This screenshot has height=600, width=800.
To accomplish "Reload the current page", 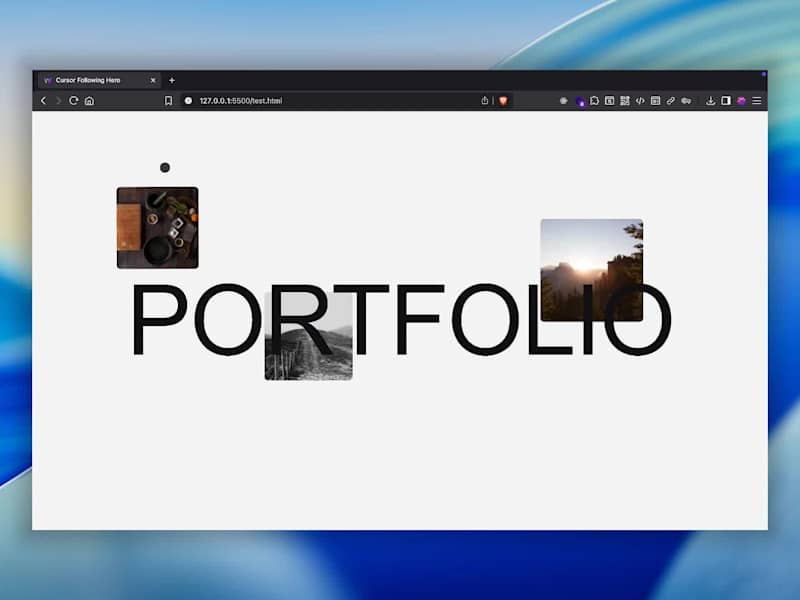I will (x=73, y=101).
